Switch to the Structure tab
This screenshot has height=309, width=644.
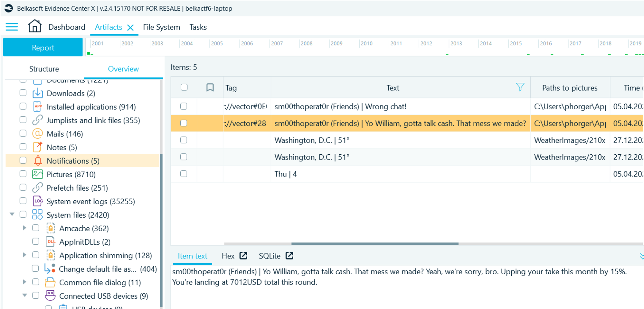pyautogui.click(x=44, y=69)
